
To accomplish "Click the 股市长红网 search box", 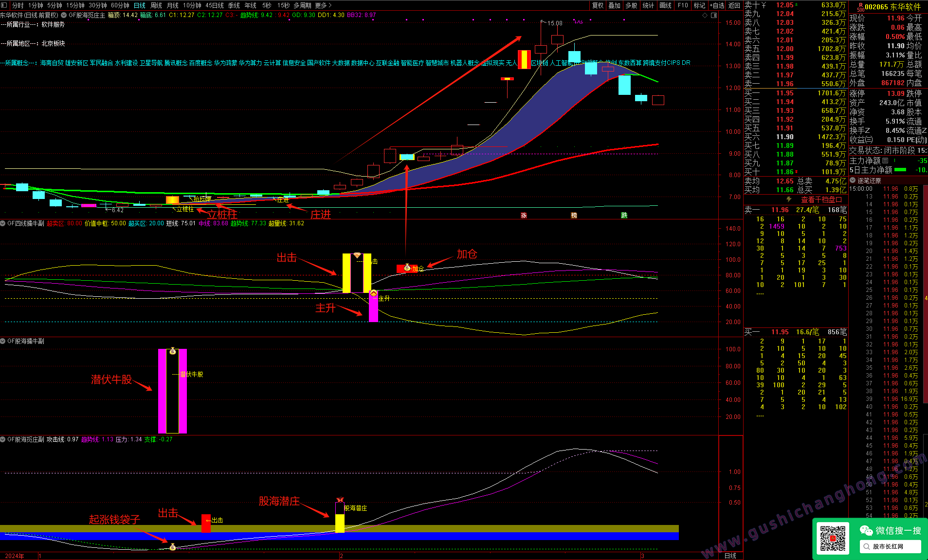I will point(890,546).
